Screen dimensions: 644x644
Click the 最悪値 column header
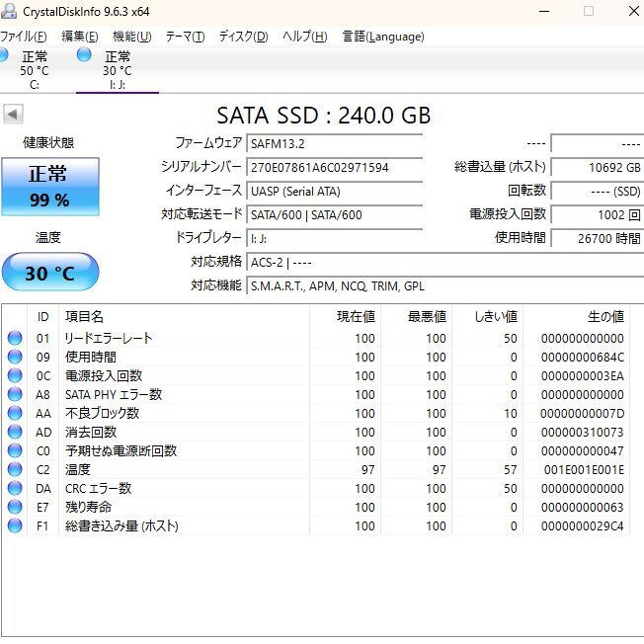point(416,317)
